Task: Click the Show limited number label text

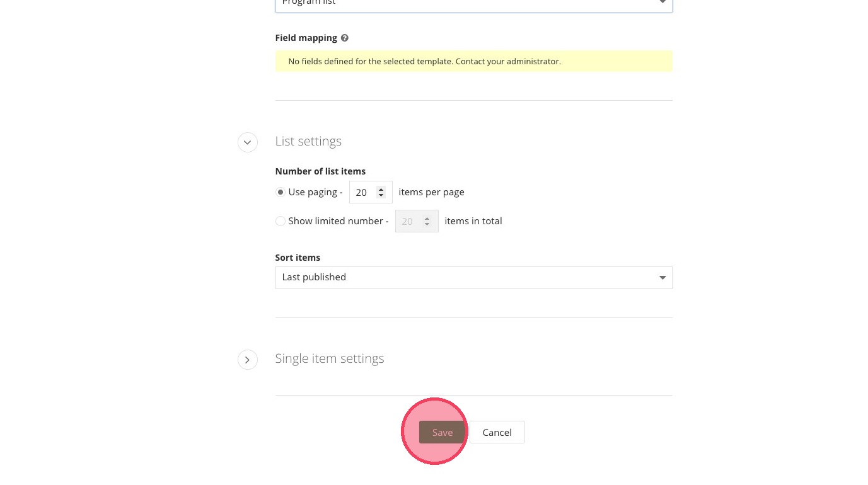Action: click(335, 221)
